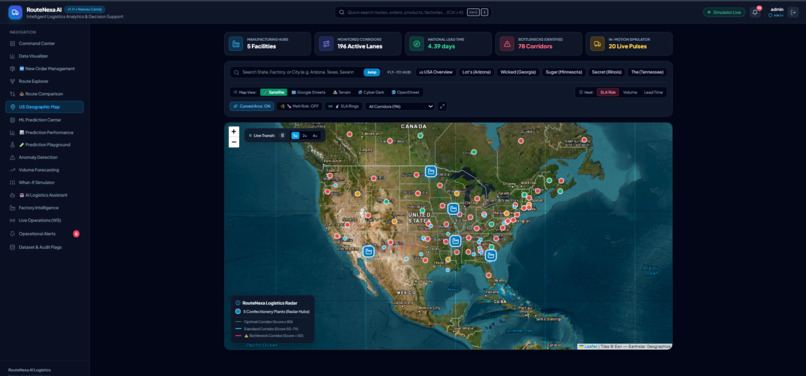The width and height of the screenshot is (806, 376).
Task: Open the Leaflet attribution link
Action: (x=588, y=347)
